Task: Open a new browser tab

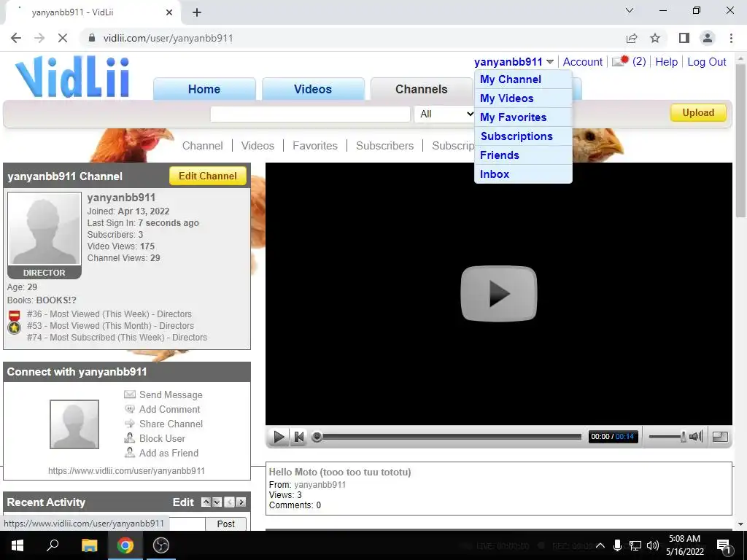Action: pos(197,12)
